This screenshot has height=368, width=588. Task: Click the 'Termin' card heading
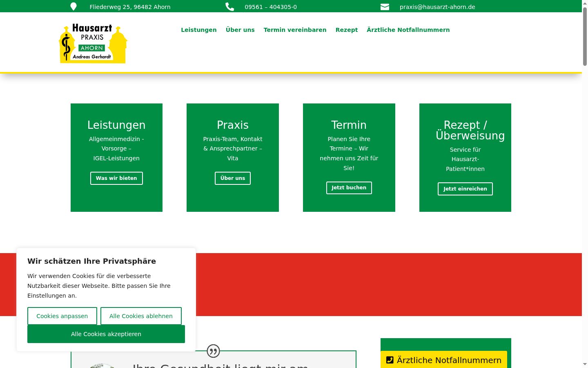[349, 125]
